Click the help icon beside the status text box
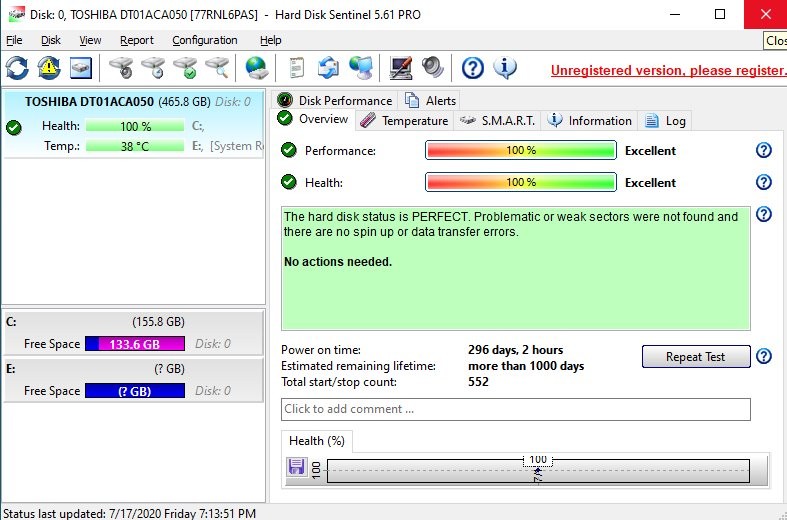 click(x=763, y=214)
